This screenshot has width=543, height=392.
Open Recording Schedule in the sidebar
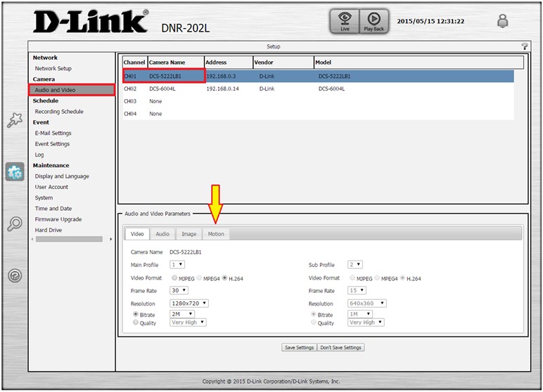[59, 112]
